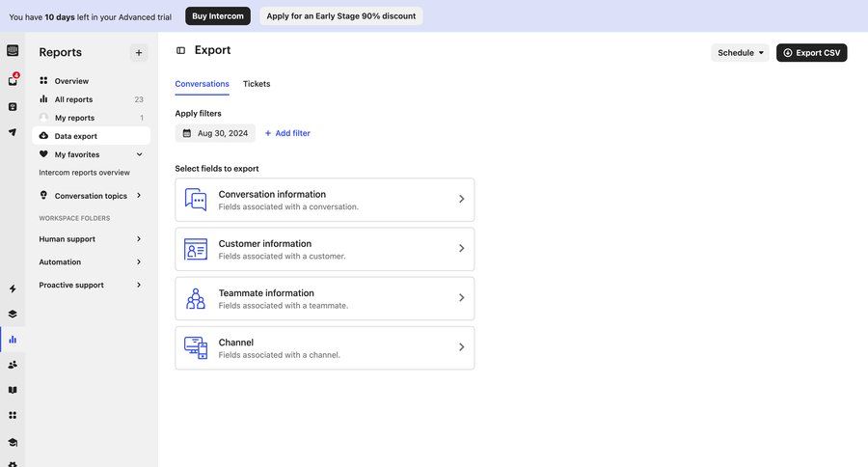Image resolution: width=868 pixels, height=467 pixels.
Task: Expand Channel fields arrow
Action: point(462,346)
